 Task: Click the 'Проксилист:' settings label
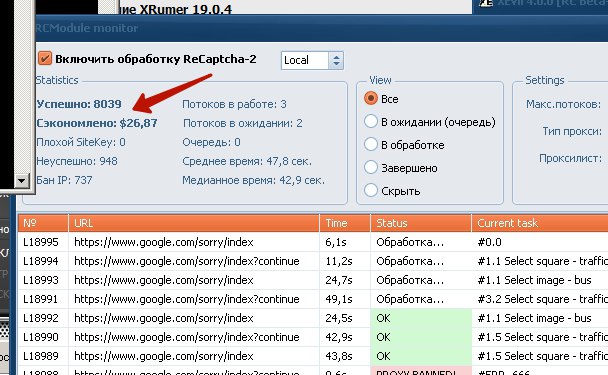(570, 158)
